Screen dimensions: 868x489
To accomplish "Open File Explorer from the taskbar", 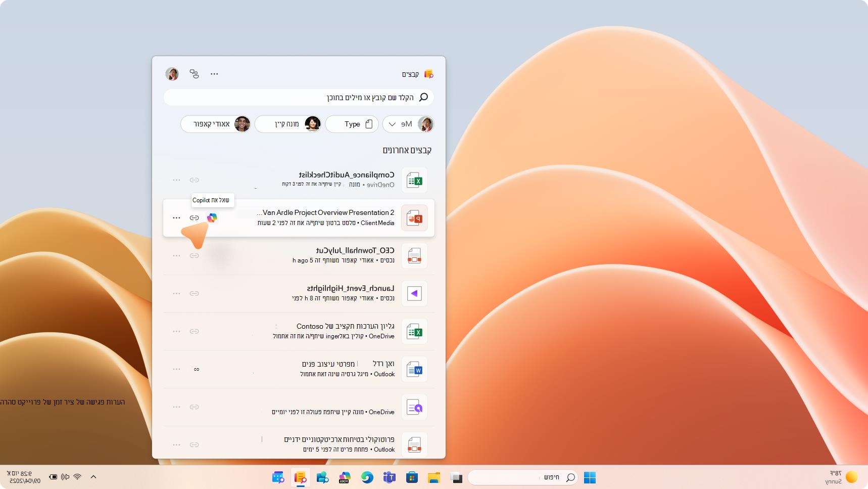I will (x=434, y=477).
